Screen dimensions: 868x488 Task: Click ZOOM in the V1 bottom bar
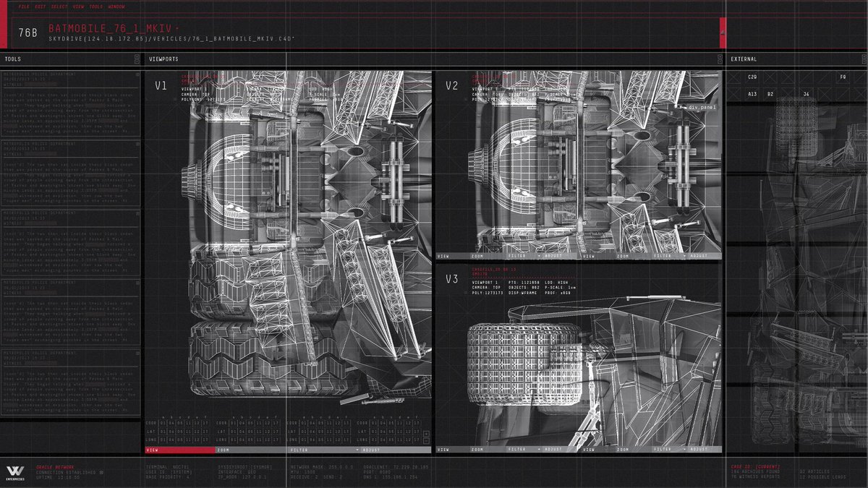pos(250,450)
